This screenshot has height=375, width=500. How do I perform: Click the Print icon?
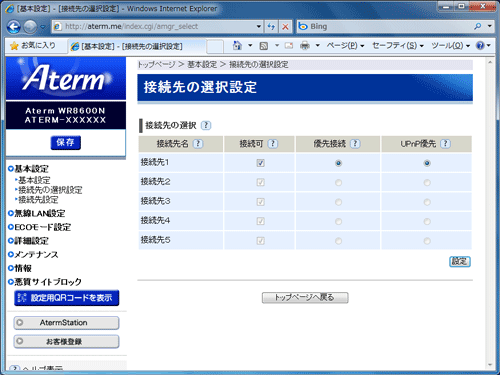305,45
